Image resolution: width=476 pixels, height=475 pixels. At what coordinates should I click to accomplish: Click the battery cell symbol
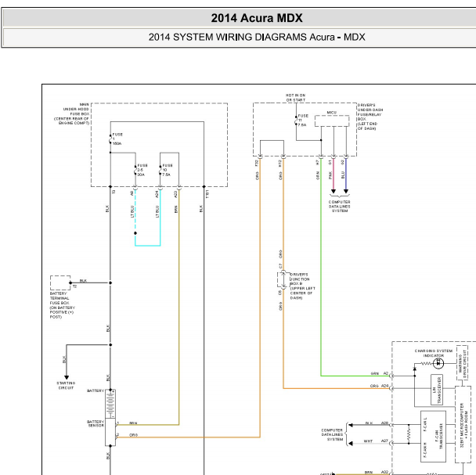(x=110, y=404)
